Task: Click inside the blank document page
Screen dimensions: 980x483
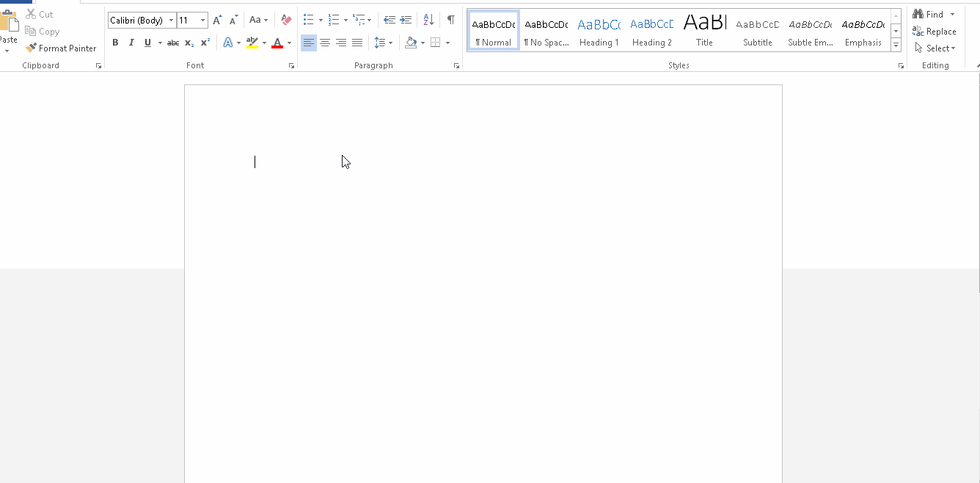Action: [483, 294]
